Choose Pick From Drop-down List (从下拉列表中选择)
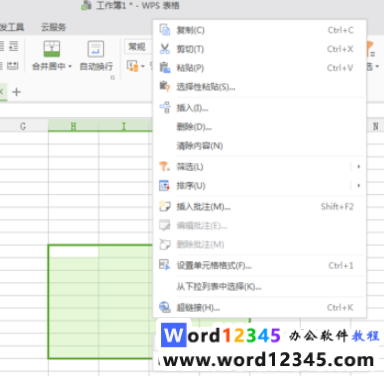384x376 pixels. (x=260, y=286)
